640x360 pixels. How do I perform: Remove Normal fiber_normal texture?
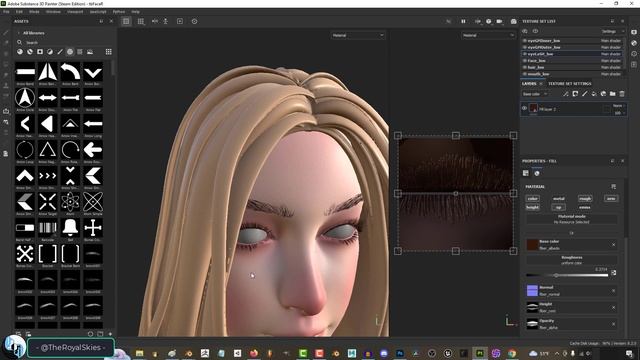[613, 291]
